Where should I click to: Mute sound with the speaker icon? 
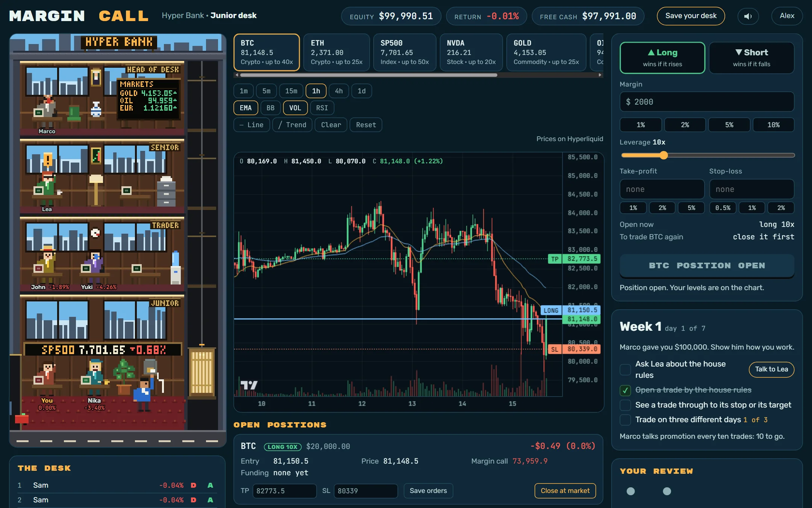748,16
